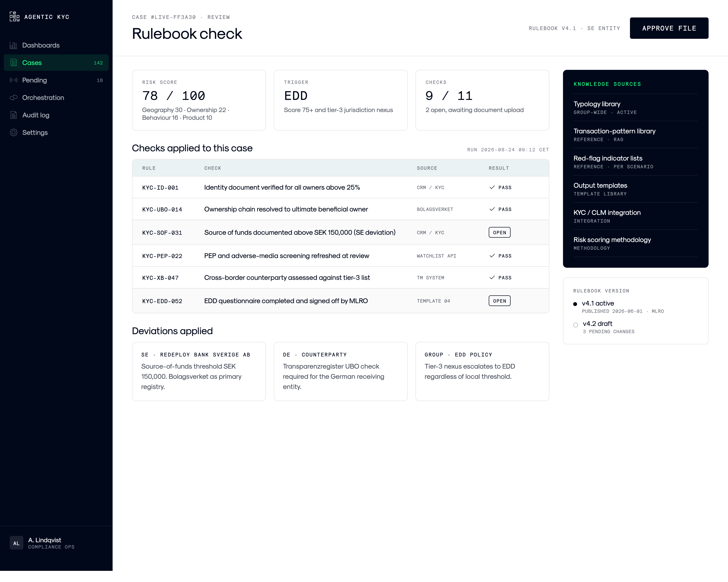Click rule code KYC-SOF-031

pos(162,233)
